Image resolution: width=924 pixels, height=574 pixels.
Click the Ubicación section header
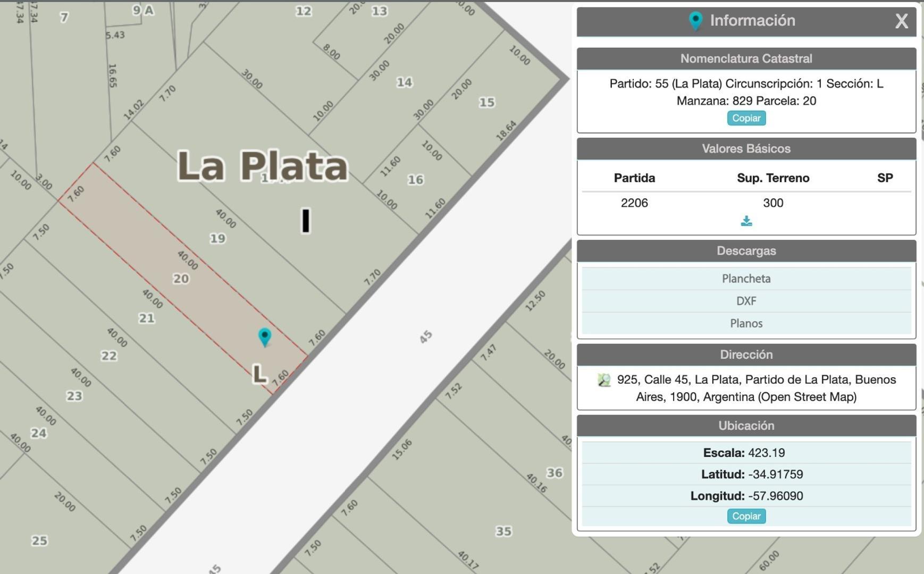tap(746, 426)
